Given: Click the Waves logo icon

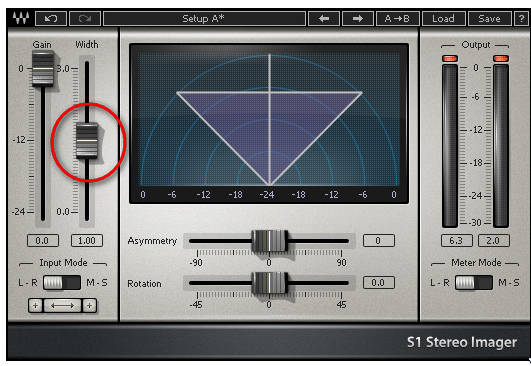Looking at the screenshot, I should point(21,18).
